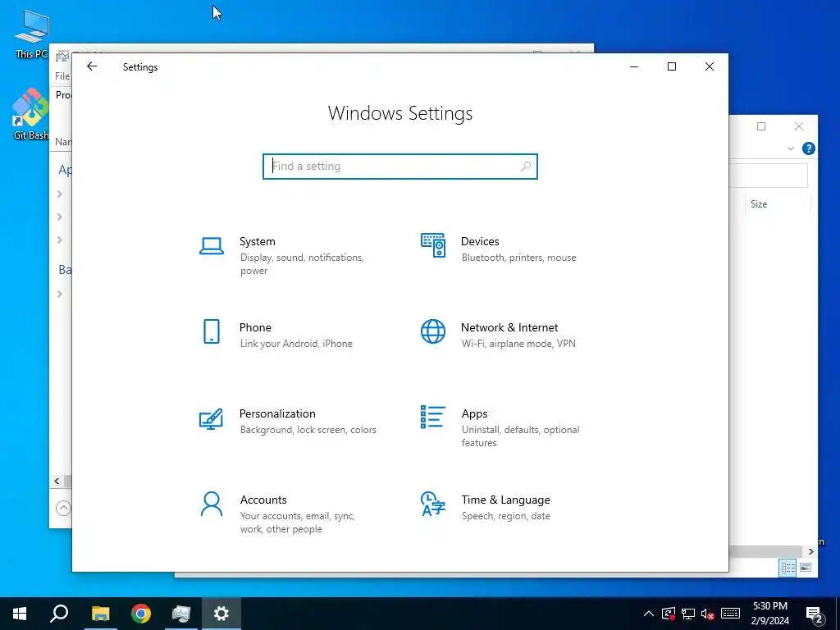Open taskbar search magnifier

pos(59,614)
